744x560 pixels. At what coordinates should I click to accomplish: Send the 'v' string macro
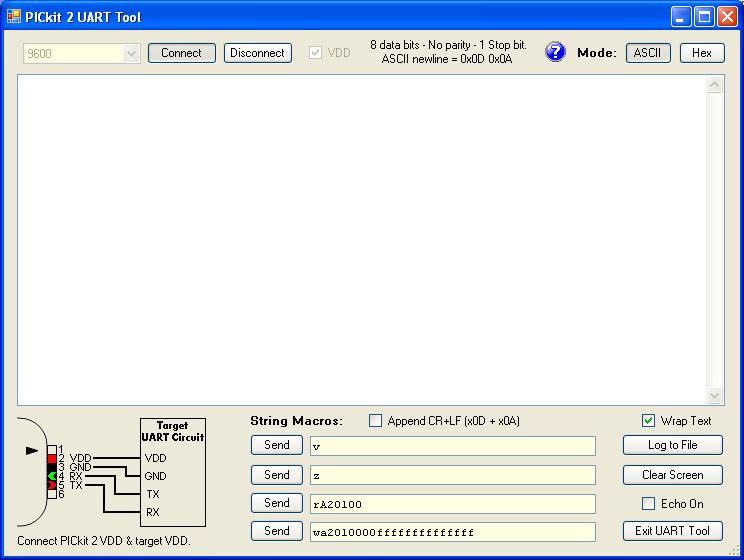pyautogui.click(x=277, y=445)
